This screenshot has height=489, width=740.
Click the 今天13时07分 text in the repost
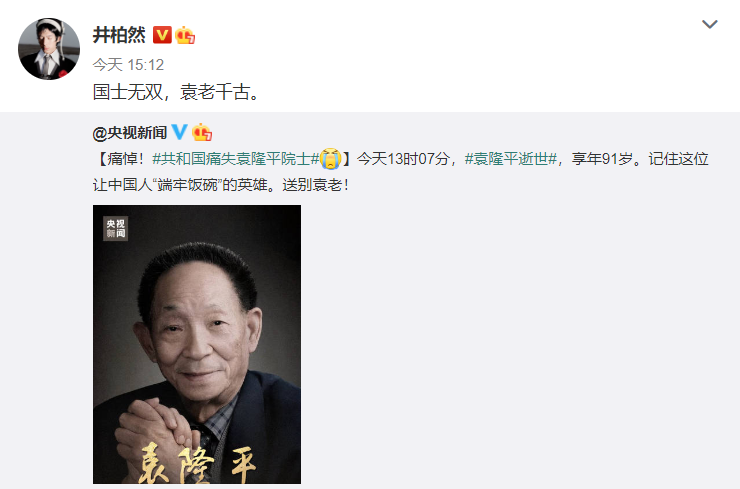[x=403, y=159]
